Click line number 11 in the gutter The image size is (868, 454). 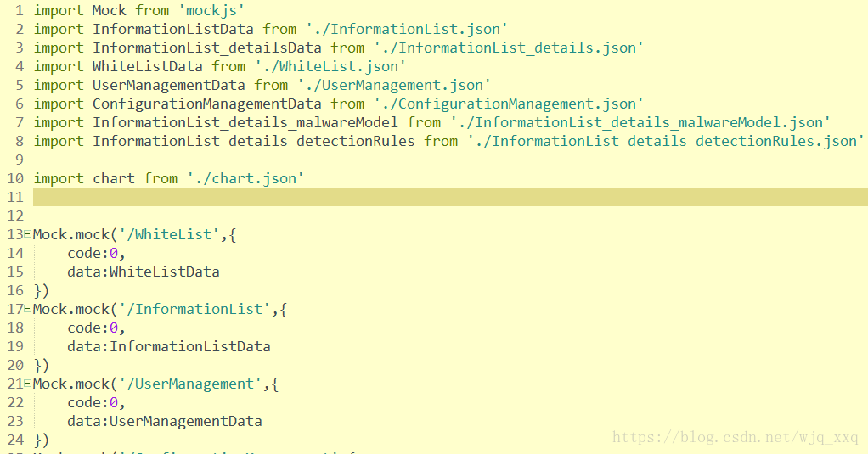tap(15, 197)
